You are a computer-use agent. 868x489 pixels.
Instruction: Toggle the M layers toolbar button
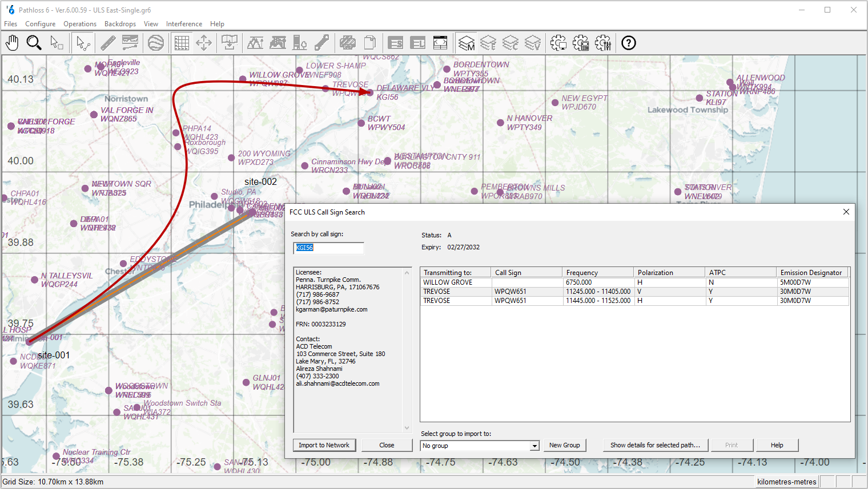(x=467, y=43)
